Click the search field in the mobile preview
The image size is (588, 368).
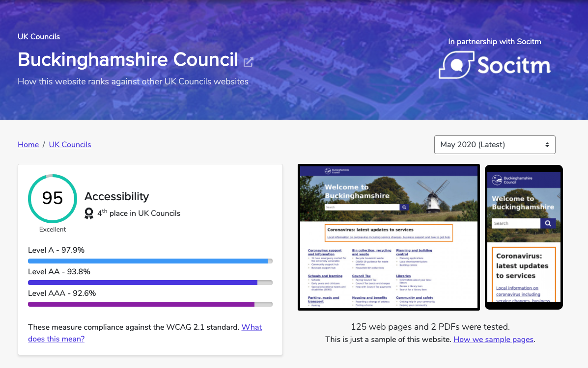click(516, 223)
